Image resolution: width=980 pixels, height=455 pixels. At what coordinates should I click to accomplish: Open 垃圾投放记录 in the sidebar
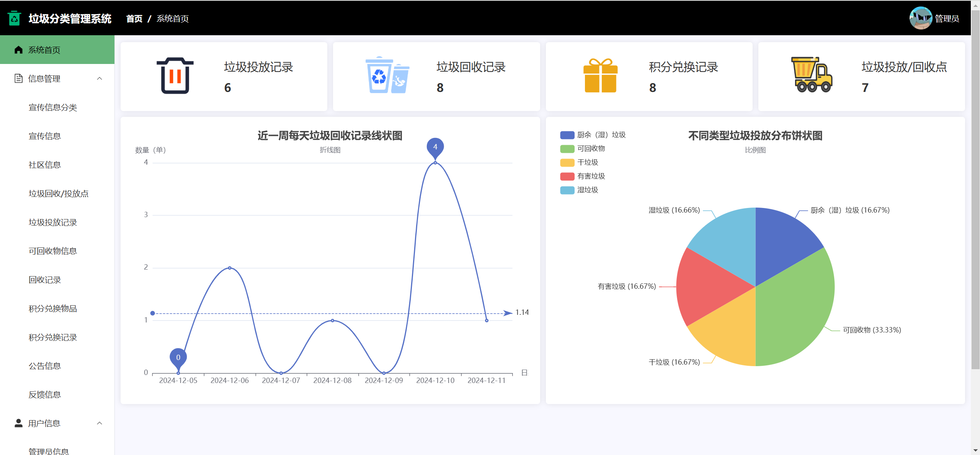53,223
